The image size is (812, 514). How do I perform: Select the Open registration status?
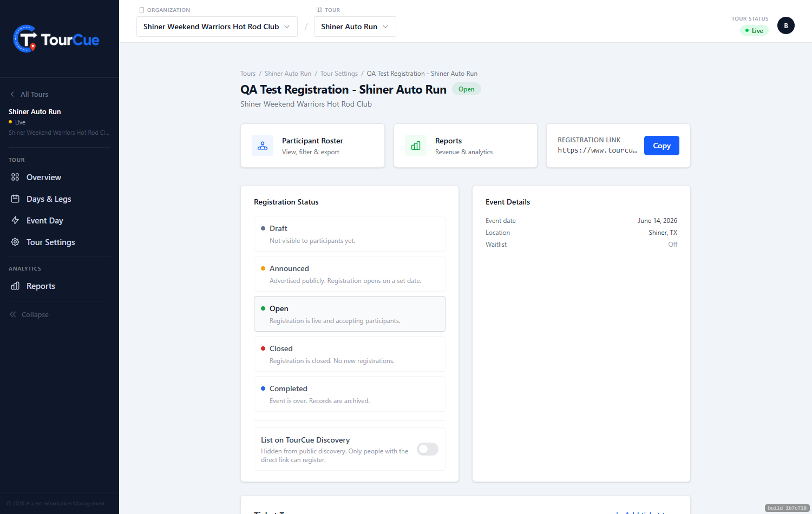tap(350, 314)
